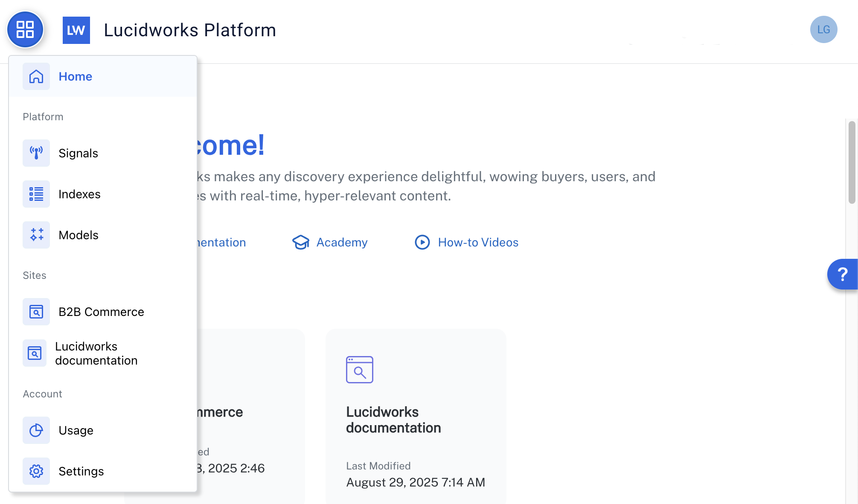Viewport: 858px width, 504px height.
Task: Click the Settings gear icon
Action: click(36, 471)
